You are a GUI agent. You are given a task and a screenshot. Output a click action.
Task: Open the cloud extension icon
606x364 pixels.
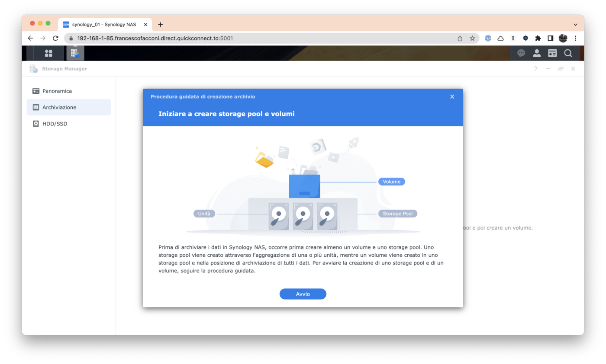[501, 38]
